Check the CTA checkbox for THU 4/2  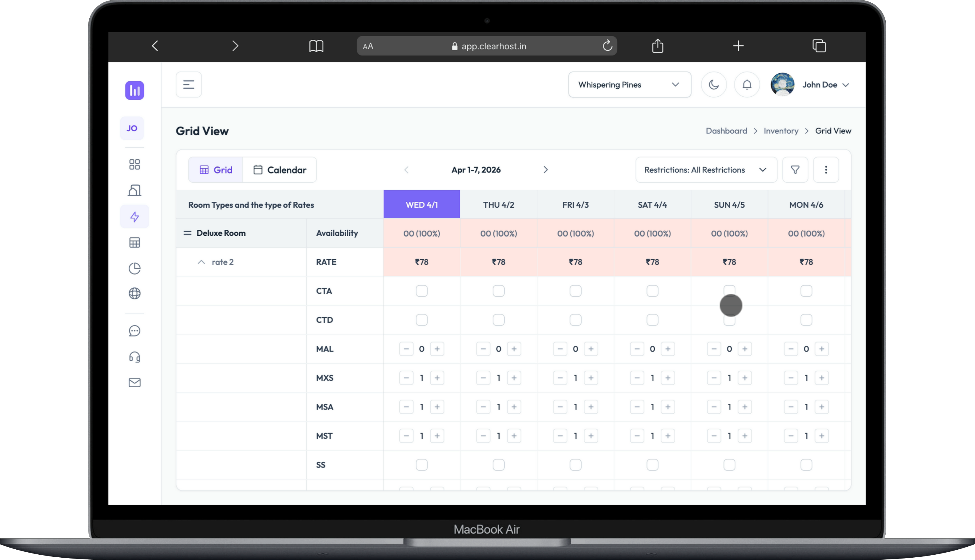pos(498,291)
